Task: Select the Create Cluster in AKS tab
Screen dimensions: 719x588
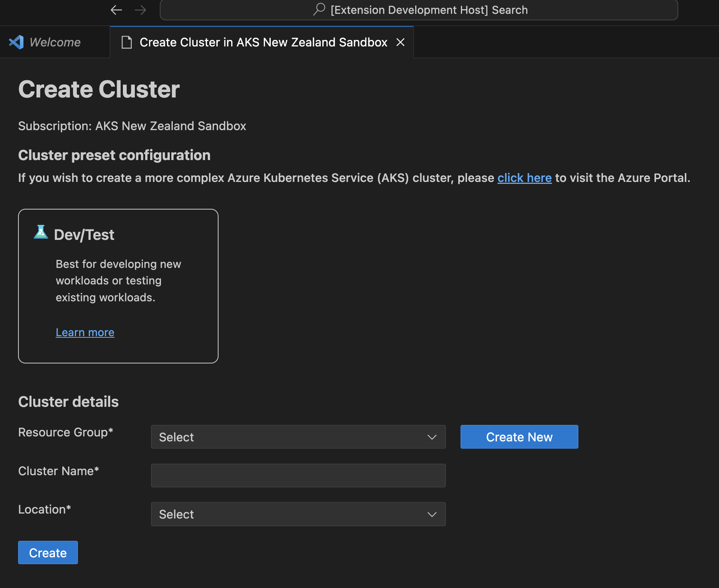Action: click(262, 42)
